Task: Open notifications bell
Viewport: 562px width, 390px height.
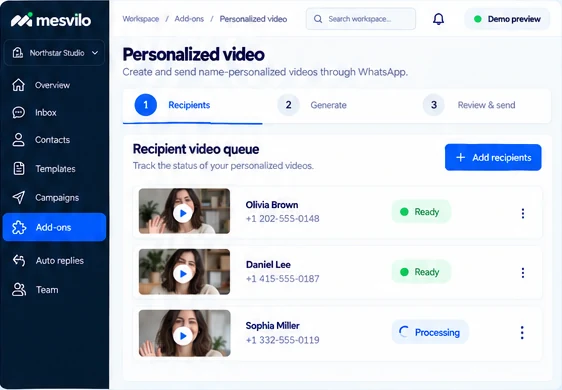Action: coord(438,19)
